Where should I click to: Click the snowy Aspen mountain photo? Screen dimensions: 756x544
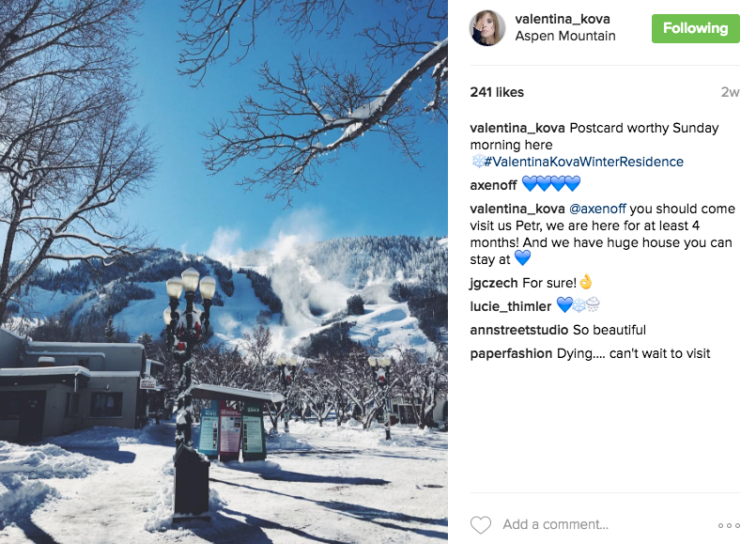(x=224, y=272)
